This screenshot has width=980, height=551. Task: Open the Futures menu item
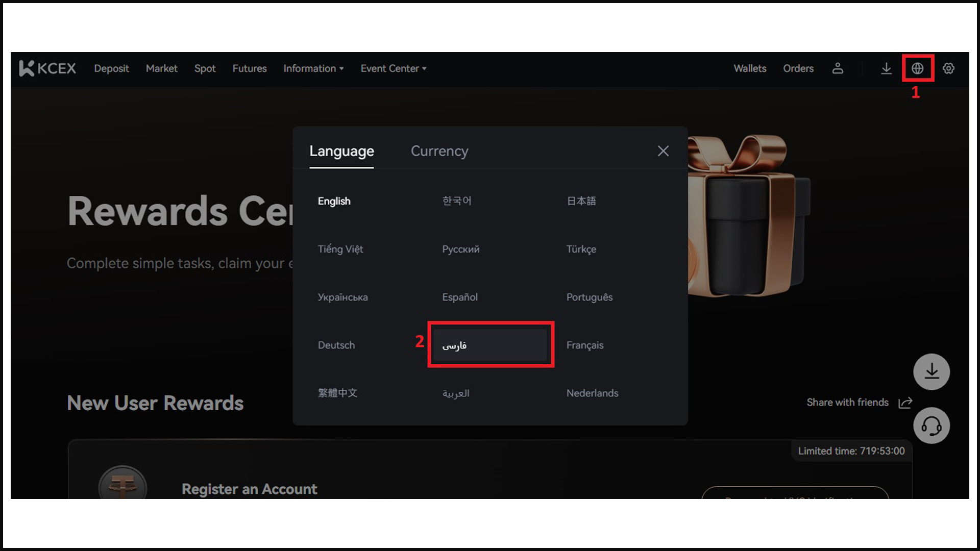(x=250, y=68)
